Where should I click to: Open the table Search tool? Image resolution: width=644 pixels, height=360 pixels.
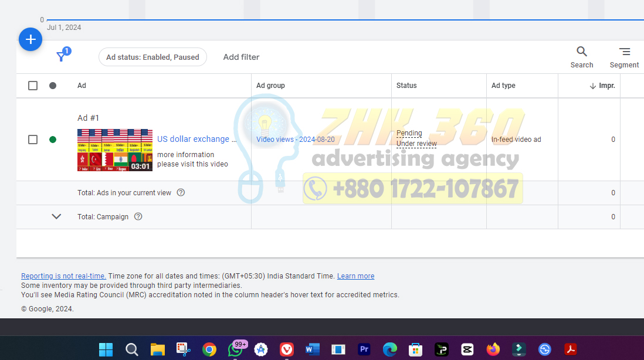pos(582,57)
